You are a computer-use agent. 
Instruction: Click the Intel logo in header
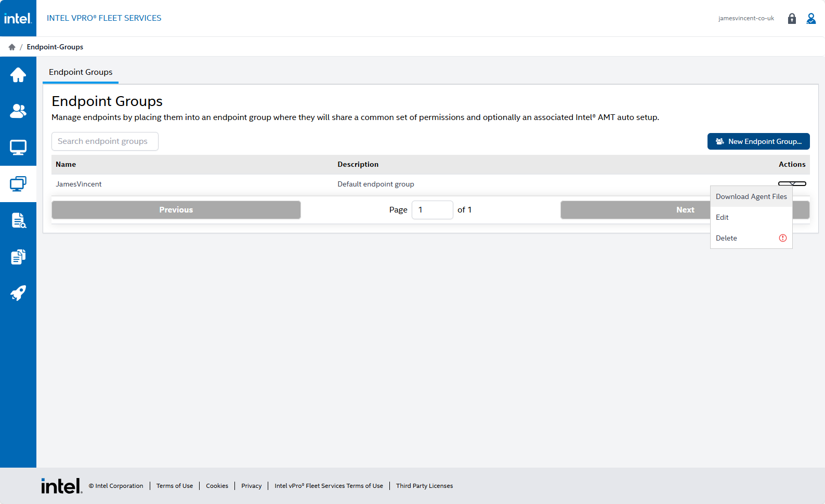pyautogui.click(x=18, y=18)
